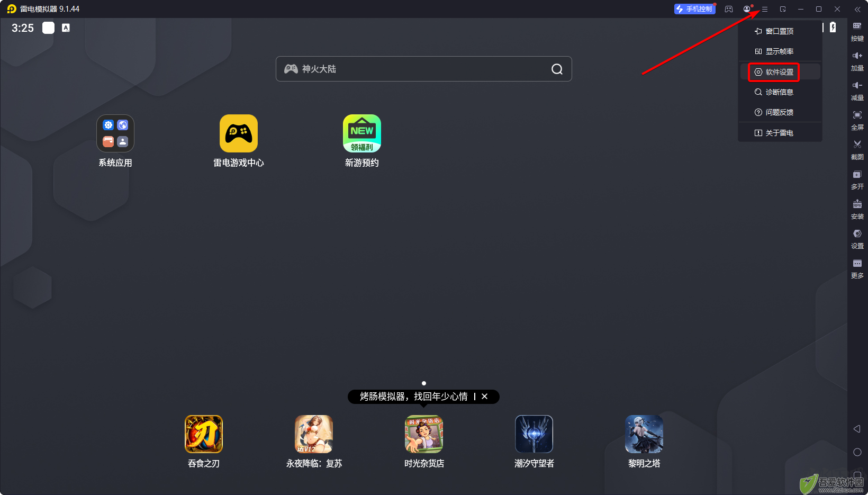Toggle 全屏 fullscreen mode
Image resolution: width=868 pixels, height=495 pixels.
tap(857, 121)
